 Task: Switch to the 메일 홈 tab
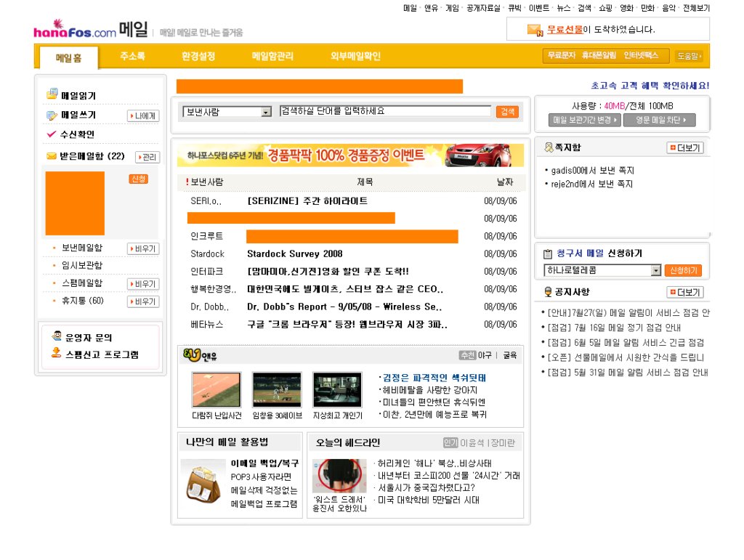click(x=69, y=58)
